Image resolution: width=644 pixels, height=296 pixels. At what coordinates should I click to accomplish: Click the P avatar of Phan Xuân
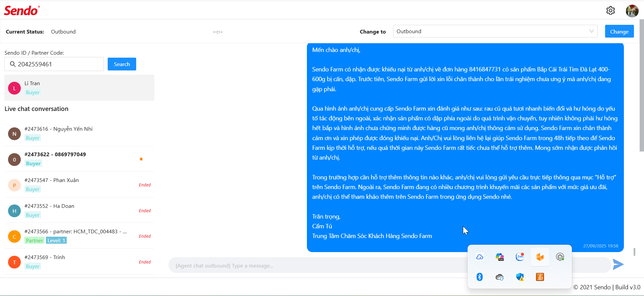click(x=14, y=185)
